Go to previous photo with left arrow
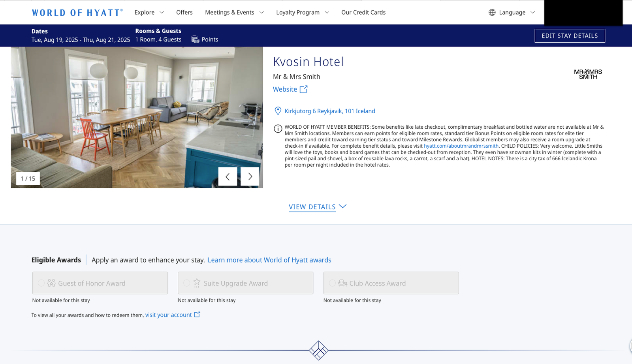Screen dimensions: 632x364 click(x=228, y=176)
